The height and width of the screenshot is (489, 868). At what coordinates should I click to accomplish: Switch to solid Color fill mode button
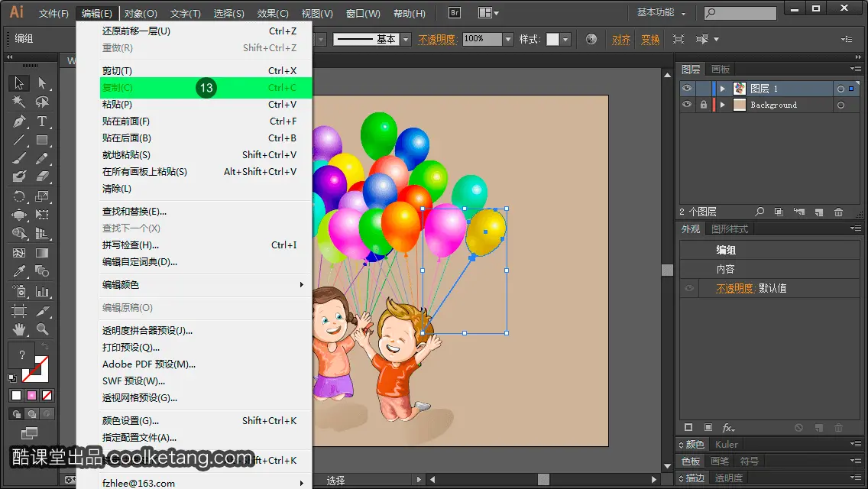coord(16,396)
